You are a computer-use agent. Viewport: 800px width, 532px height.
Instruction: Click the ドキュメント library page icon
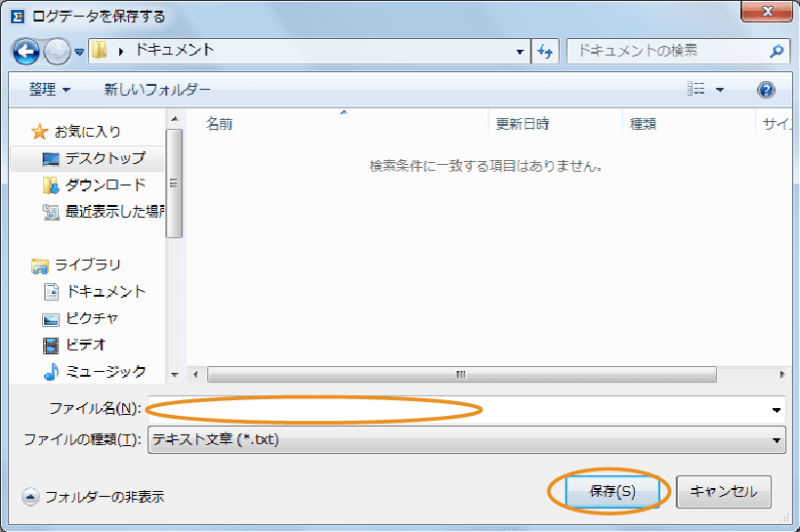pos(51,292)
